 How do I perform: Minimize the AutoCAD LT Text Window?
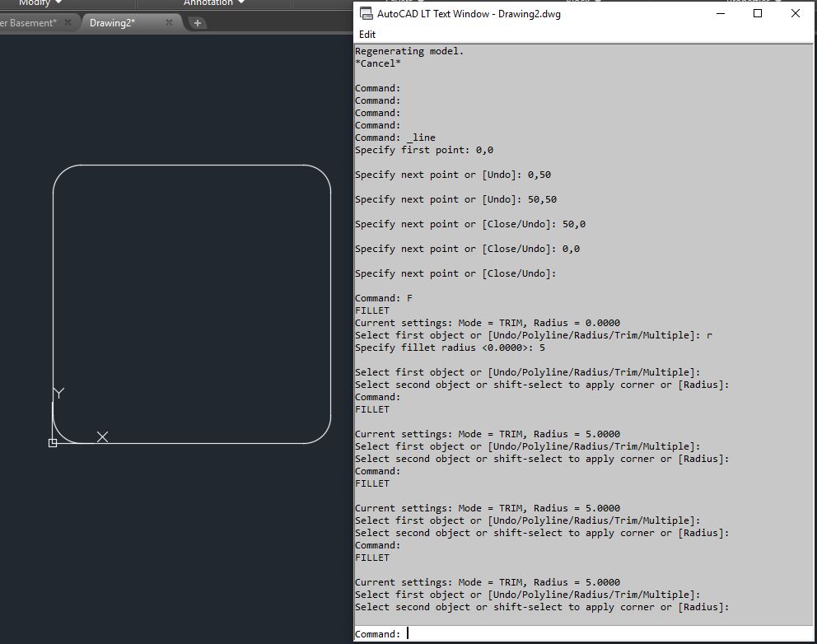coord(721,13)
